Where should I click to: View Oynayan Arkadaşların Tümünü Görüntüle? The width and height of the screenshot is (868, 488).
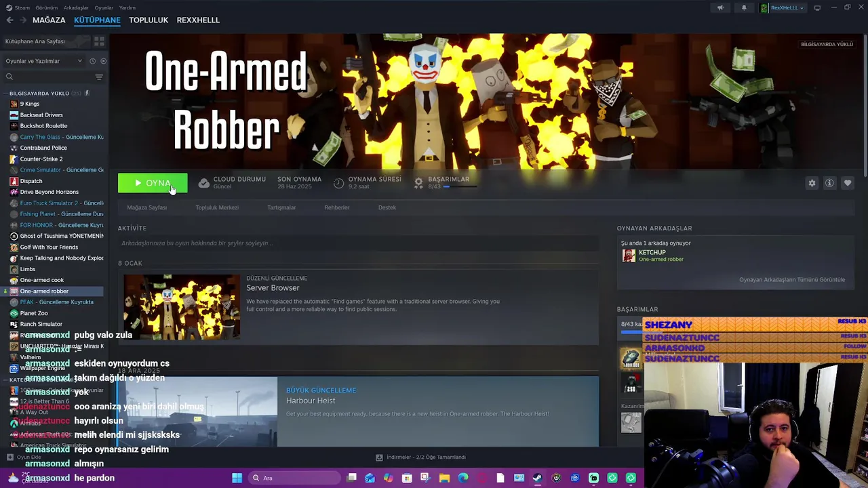click(x=792, y=280)
